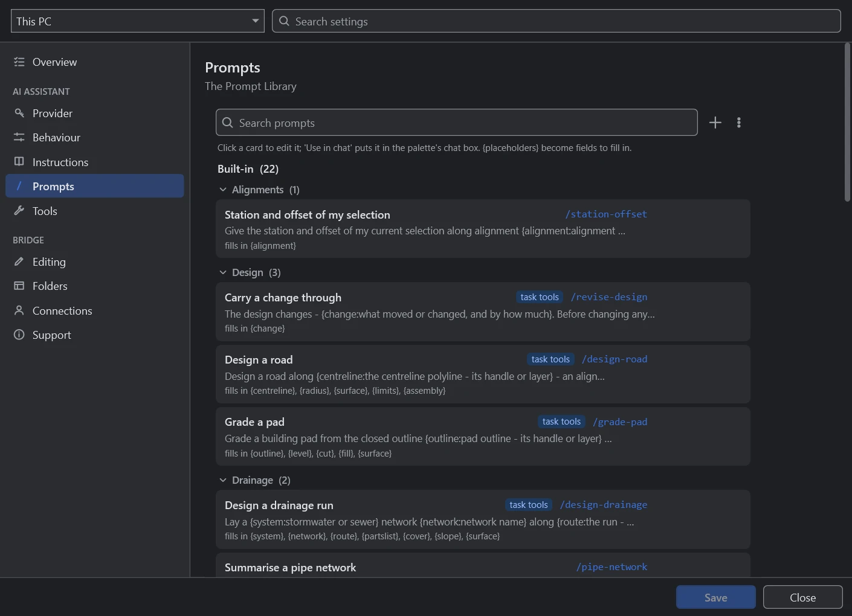Click the magnifier icon in Search settings

pyautogui.click(x=284, y=21)
